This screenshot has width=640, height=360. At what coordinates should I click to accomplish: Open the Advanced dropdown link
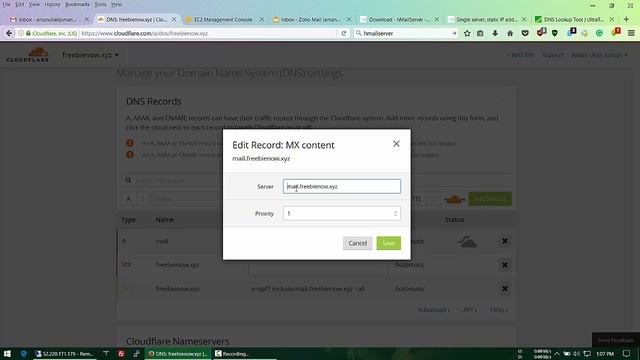[433, 310]
